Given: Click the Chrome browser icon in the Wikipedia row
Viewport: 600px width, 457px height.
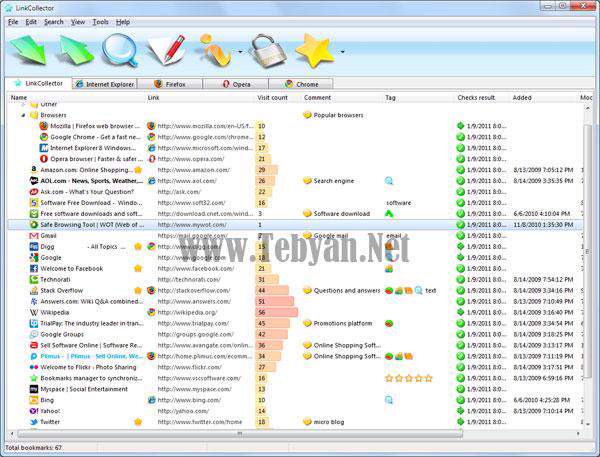Looking at the screenshot, I should point(152,312).
